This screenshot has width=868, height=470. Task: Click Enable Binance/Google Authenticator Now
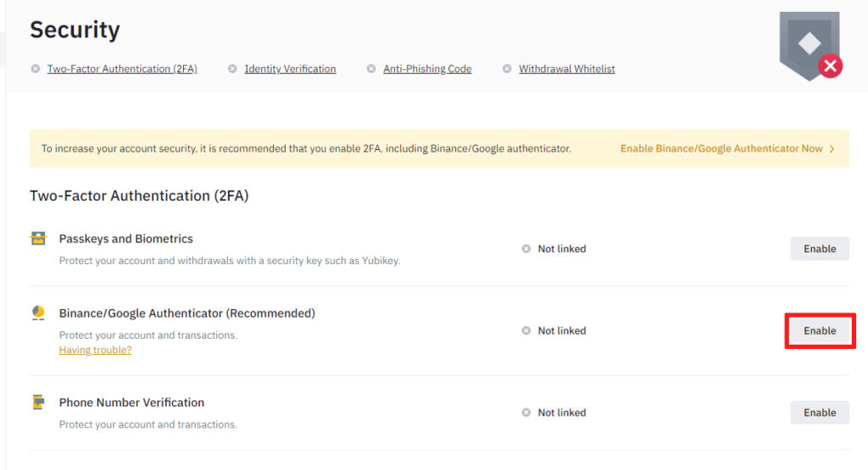tap(721, 149)
